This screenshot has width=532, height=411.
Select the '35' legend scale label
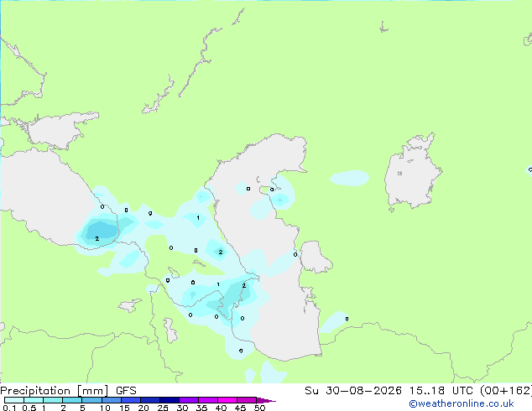pyautogui.click(x=201, y=408)
